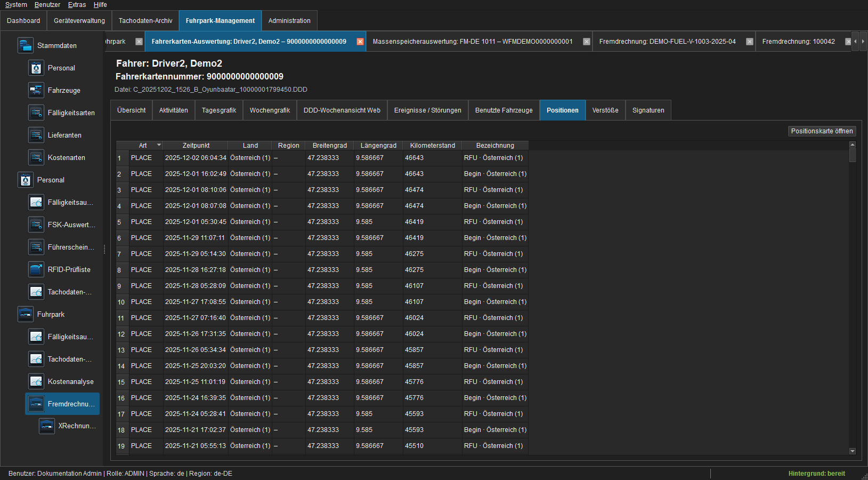Open the Extras menu
Viewport: 868px width, 480px height.
point(77,5)
